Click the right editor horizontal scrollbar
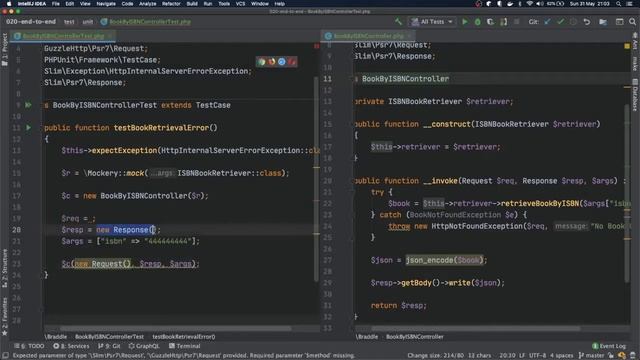 tap(476, 328)
